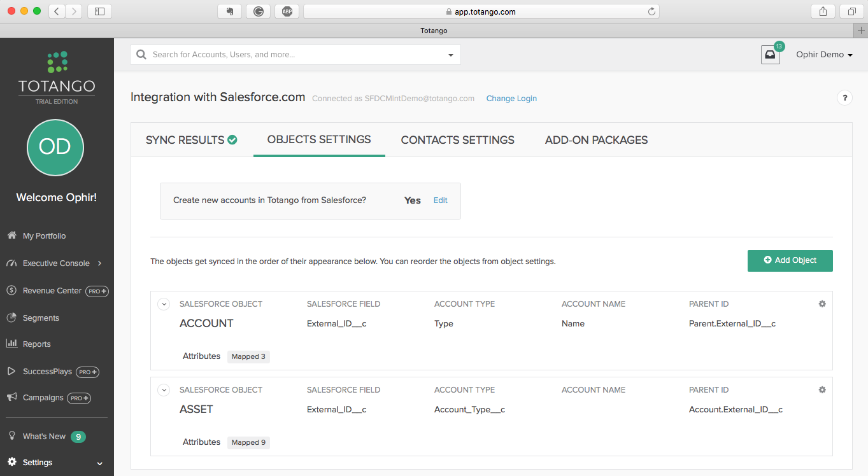This screenshot has height=476, width=868.
Task: Open the search box dropdown arrow
Action: (x=451, y=55)
